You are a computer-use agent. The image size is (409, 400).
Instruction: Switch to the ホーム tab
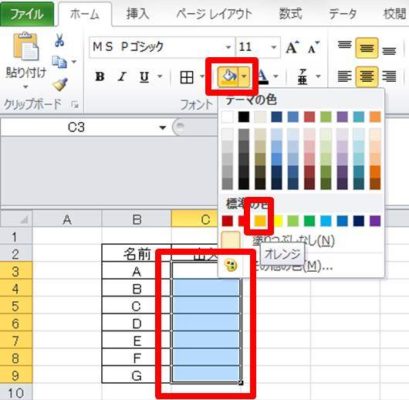pyautogui.click(x=85, y=14)
